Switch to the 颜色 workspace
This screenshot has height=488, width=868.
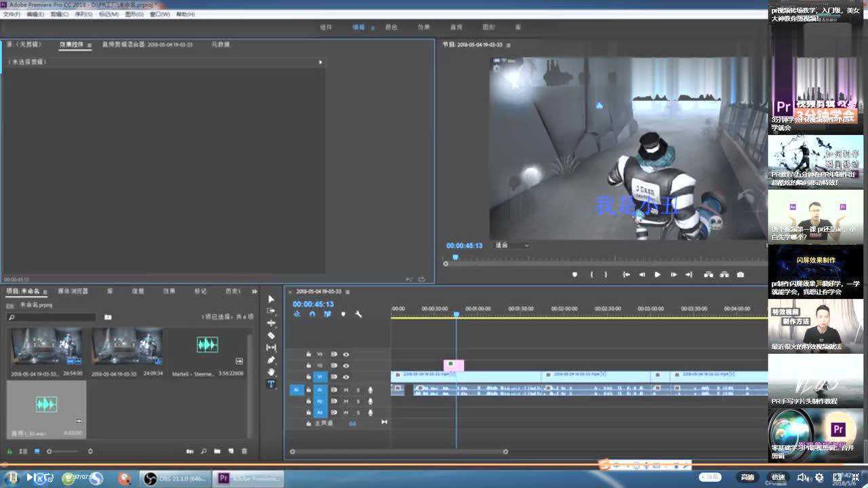pos(391,27)
